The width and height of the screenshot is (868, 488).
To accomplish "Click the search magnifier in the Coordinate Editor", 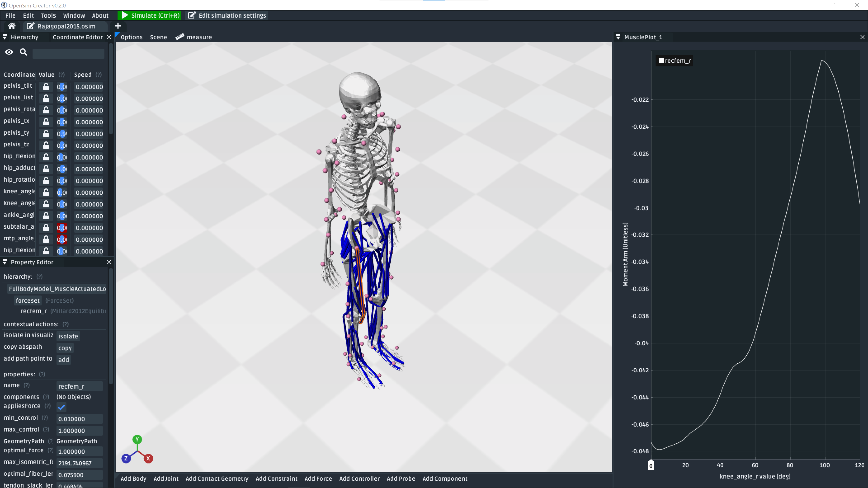I will pos(23,52).
